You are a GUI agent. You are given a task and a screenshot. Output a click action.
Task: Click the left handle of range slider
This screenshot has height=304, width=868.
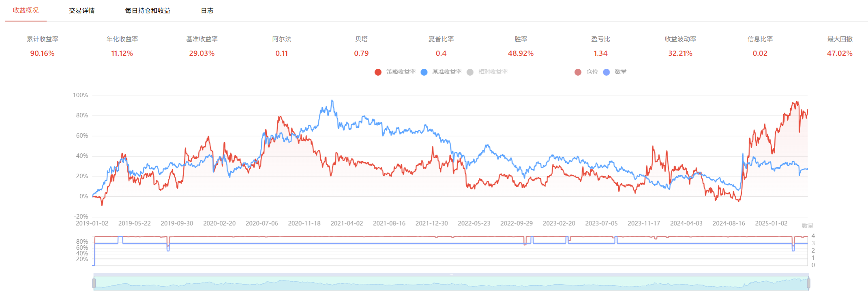[94, 283]
